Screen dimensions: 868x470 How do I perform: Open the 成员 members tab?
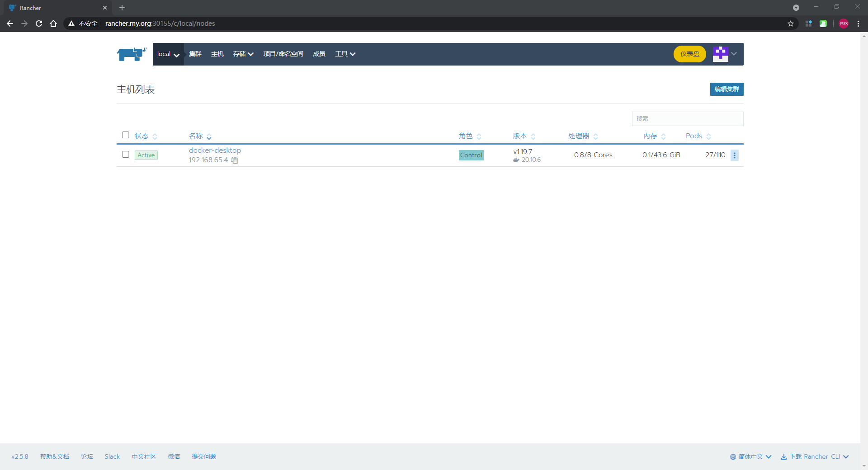319,54
